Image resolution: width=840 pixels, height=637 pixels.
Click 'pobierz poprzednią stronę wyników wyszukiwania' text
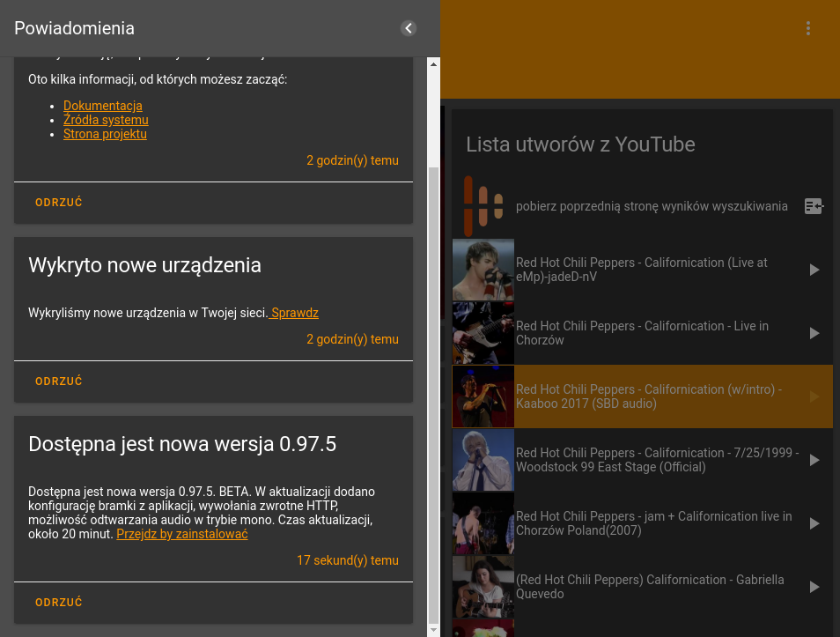[652, 206]
